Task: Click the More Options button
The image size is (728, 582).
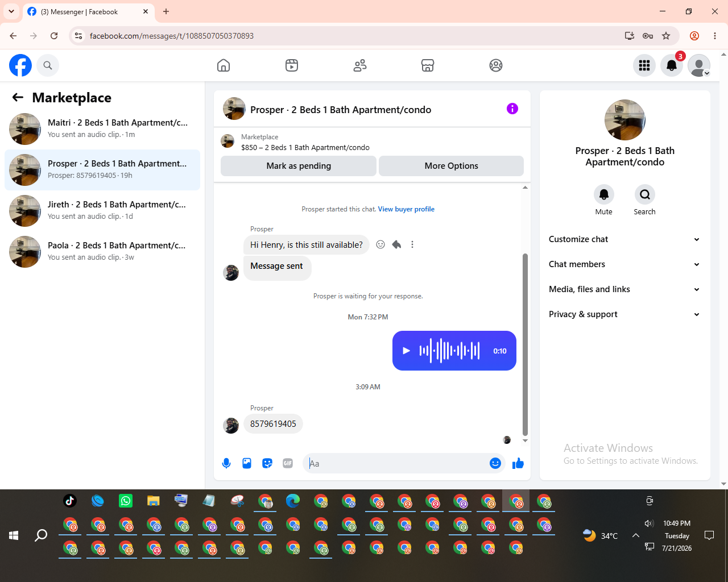Action: 451,166
